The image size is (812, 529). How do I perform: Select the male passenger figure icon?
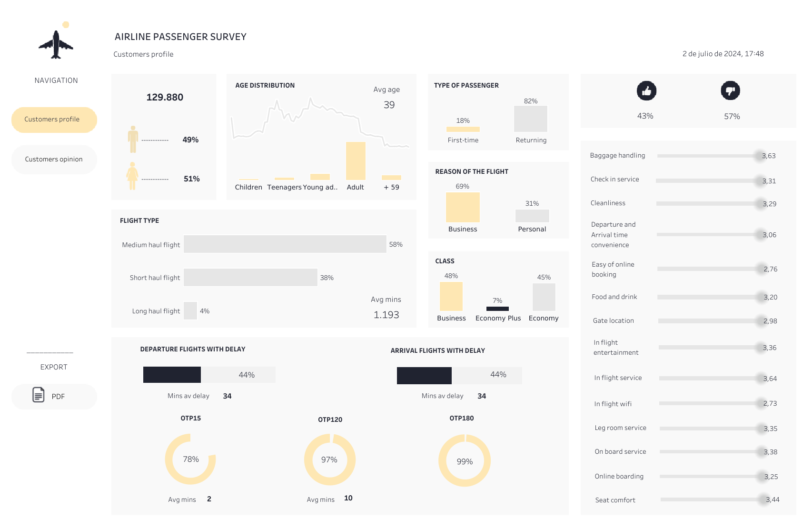click(133, 140)
